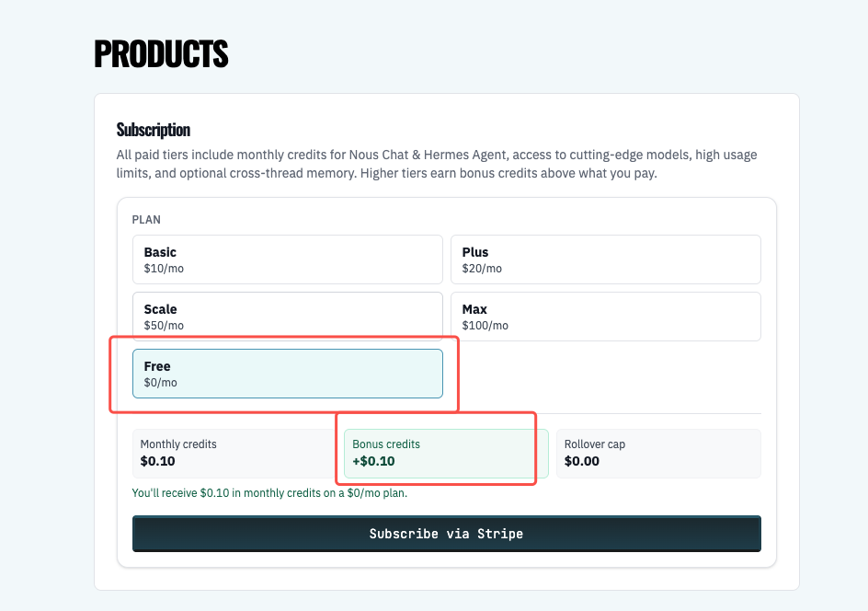The height and width of the screenshot is (611, 868).
Task: Click the PRODUCTS page heading
Action: point(161,55)
